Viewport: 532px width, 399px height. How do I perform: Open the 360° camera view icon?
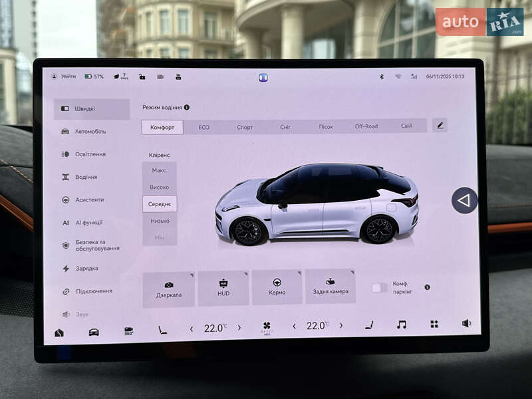click(x=129, y=330)
